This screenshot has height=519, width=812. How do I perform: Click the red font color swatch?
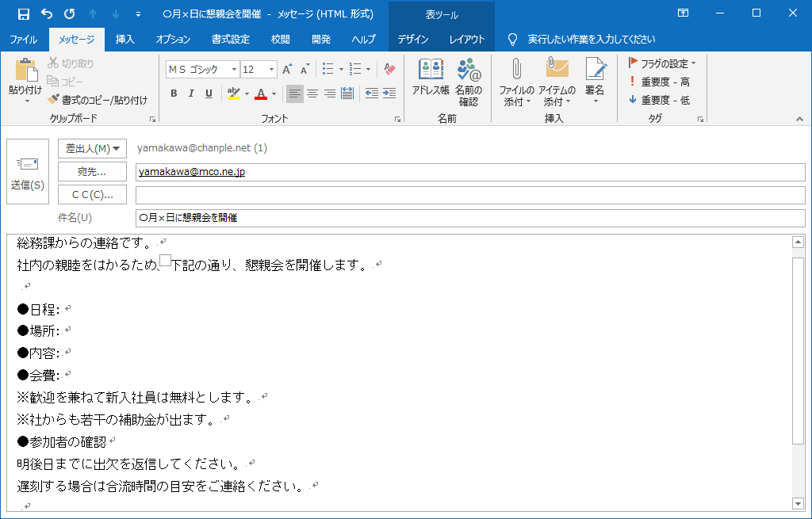click(x=260, y=93)
